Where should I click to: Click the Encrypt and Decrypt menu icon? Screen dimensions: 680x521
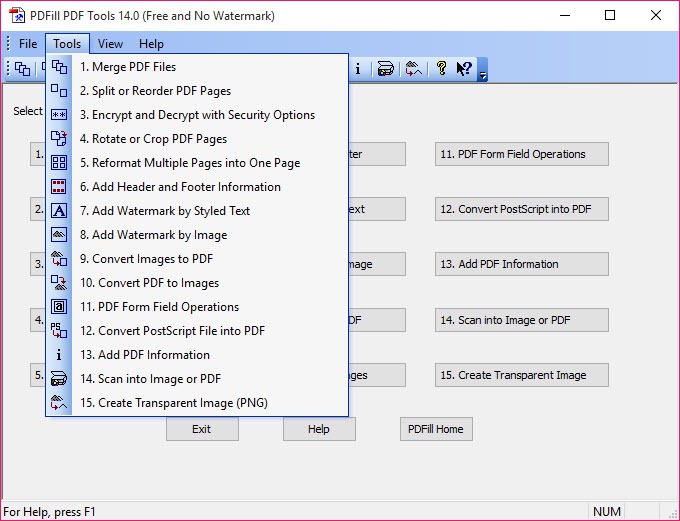point(59,115)
